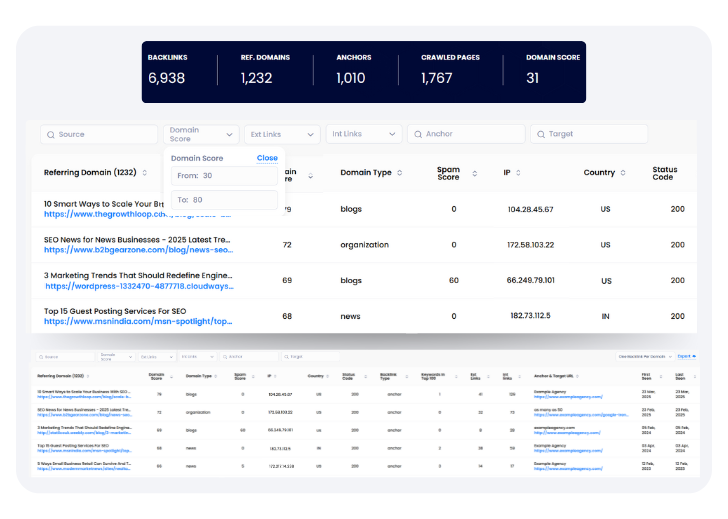This screenshot has height=519, width=728.
Task: Expand the Ext Links filter dropdown
Action: (283, 134)
